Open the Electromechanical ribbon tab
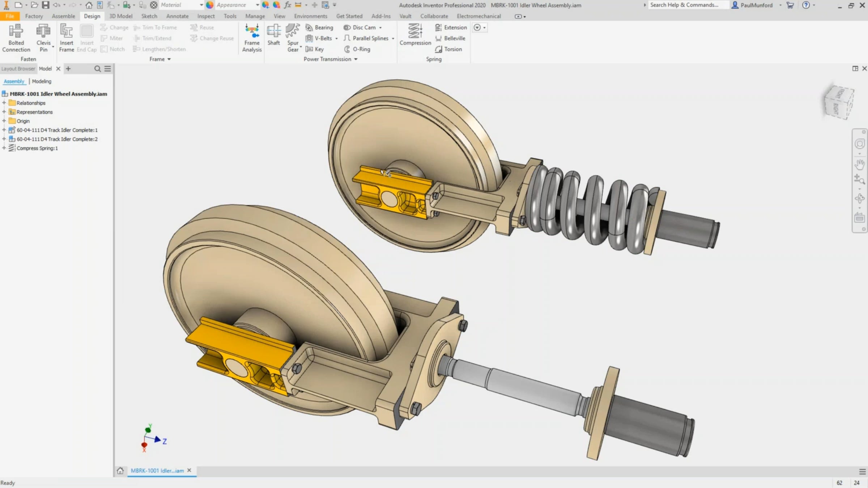 (x=479, y=16)
